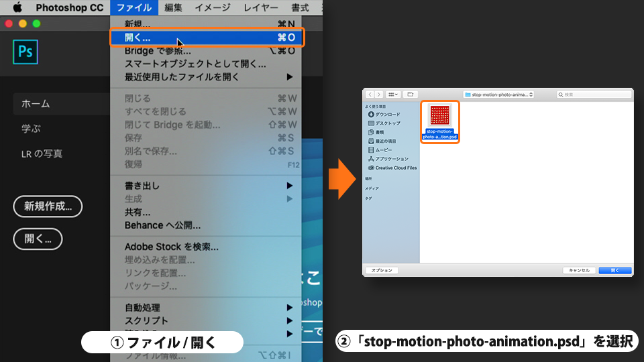Expand the 書き出し submenu
The image size is (644, 362).
[x=206, y=186]
